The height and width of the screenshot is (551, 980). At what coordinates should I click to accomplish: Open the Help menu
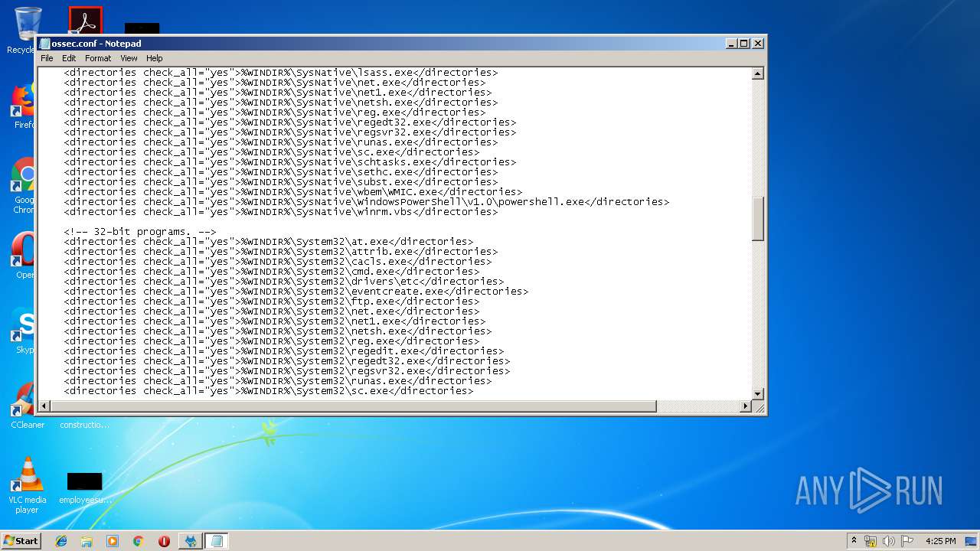pyautogui.click(x=155, y=58)
